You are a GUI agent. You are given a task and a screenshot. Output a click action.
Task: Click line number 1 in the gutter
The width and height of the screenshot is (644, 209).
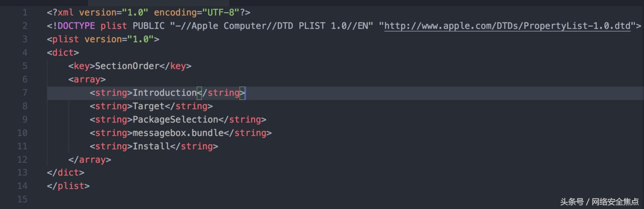click(x=25, y=12)
